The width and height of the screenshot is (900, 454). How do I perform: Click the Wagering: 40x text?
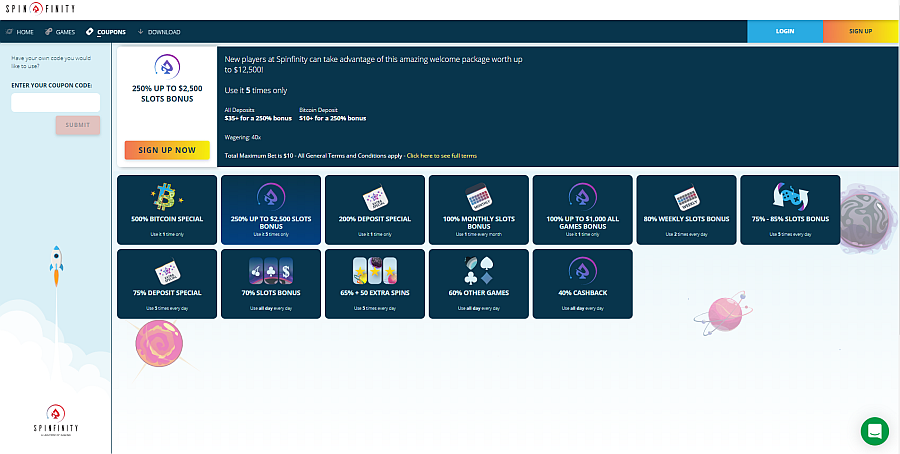[x=243, y=138]
